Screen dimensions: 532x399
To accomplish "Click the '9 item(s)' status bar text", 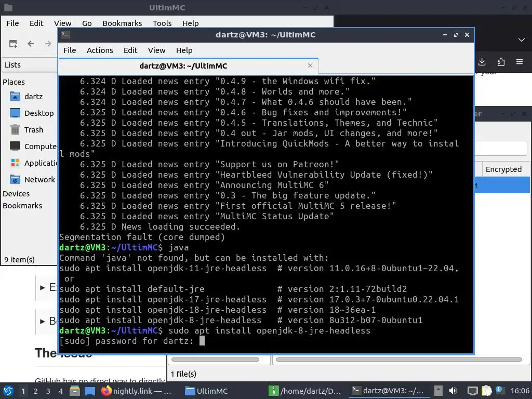I will pos(19,260).
